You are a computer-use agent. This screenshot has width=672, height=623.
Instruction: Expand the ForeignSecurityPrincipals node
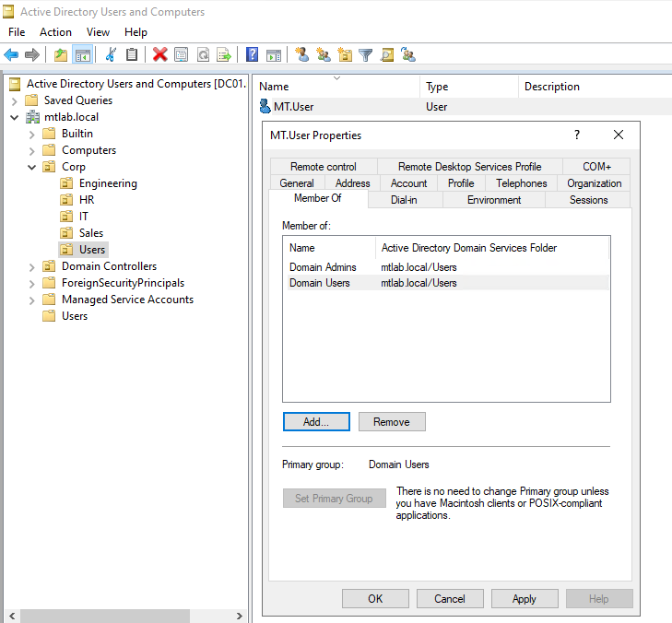point(31,284)
